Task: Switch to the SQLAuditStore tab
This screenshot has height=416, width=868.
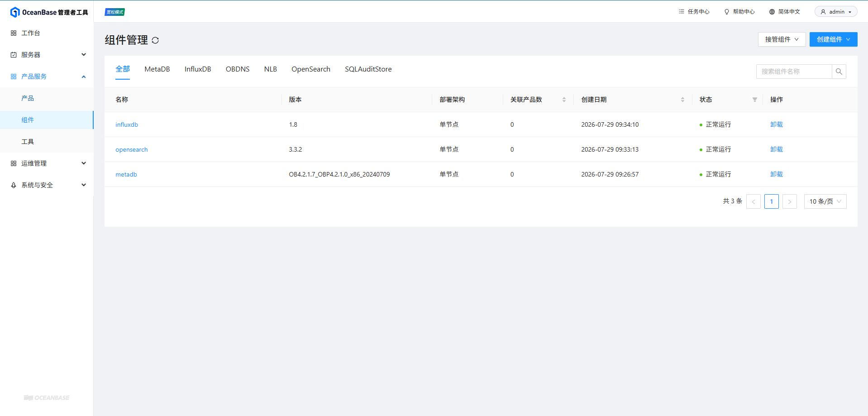Action: [x=368, y=69]
